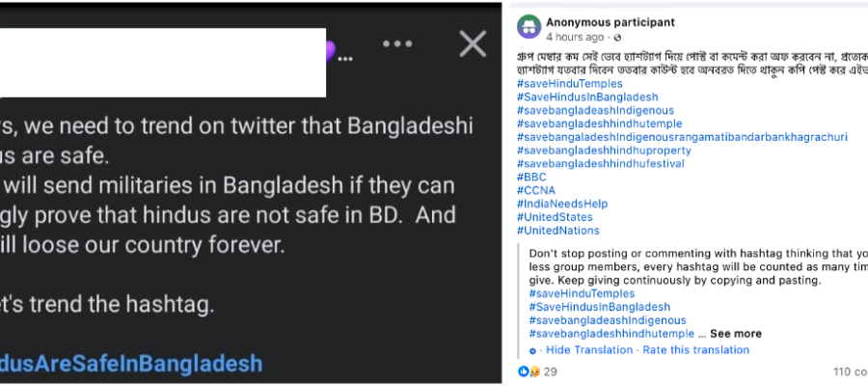Screen dimensions: 868x386
Task: Click the sad reaction emoji icon
Action: [534, 372]
